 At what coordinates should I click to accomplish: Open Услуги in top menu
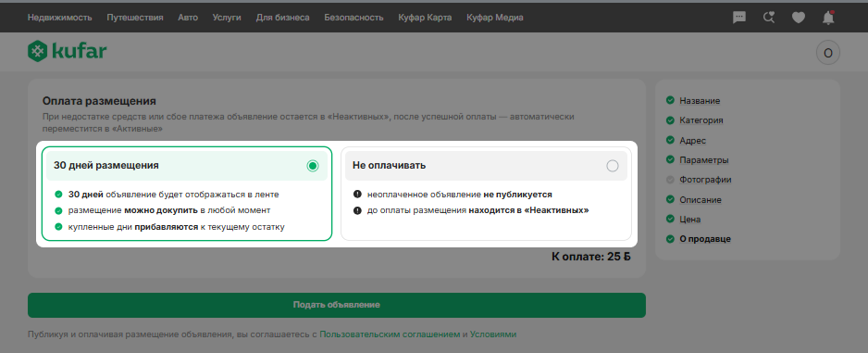click(227, 18)
